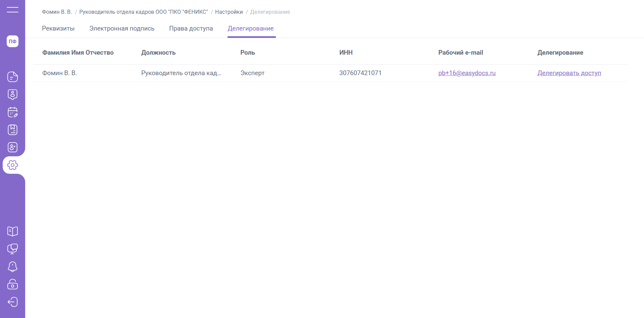Click the Делегировать доступ link
Screen dimensions: 644x318
[x=569, y=73]
